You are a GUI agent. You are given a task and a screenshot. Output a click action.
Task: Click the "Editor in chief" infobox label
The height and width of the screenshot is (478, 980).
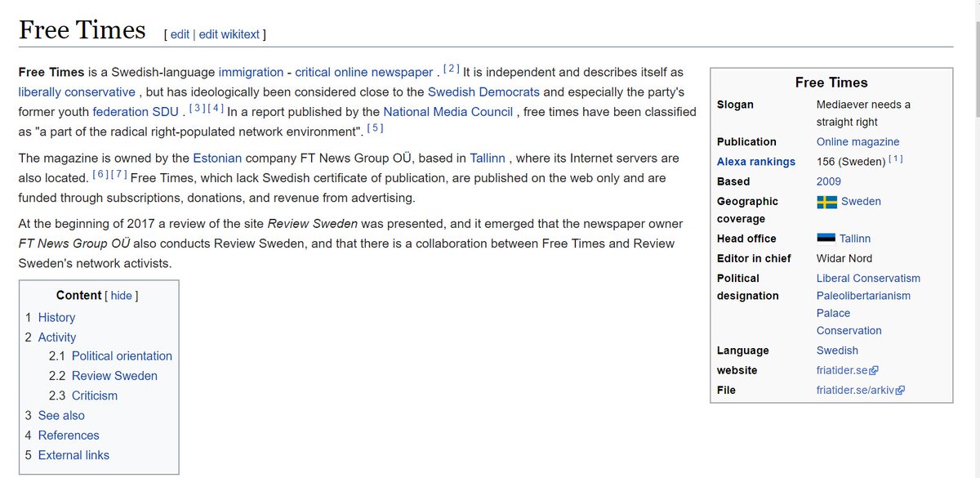point(754,258)
